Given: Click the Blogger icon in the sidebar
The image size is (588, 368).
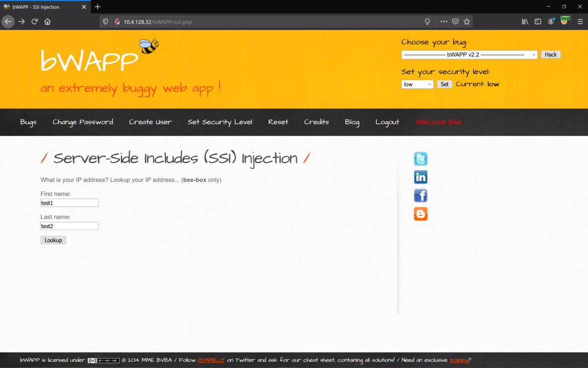Looking at the screenshot, I should 420,214.
